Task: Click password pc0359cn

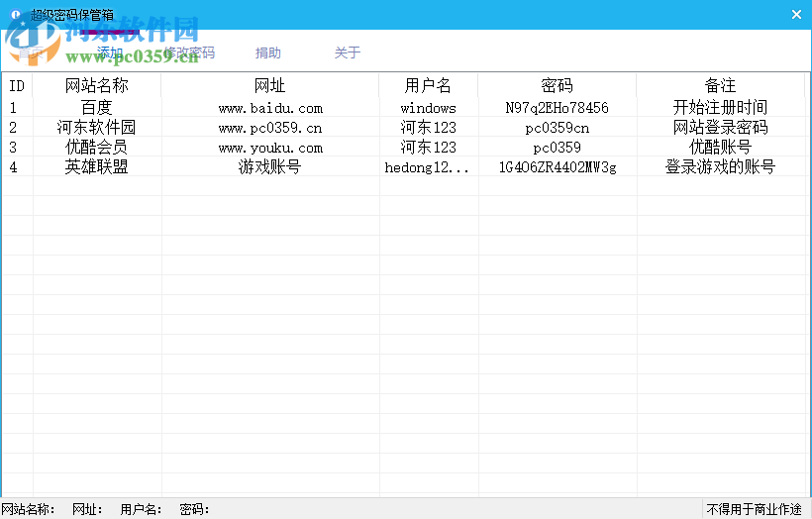Action: pos(558,128)
